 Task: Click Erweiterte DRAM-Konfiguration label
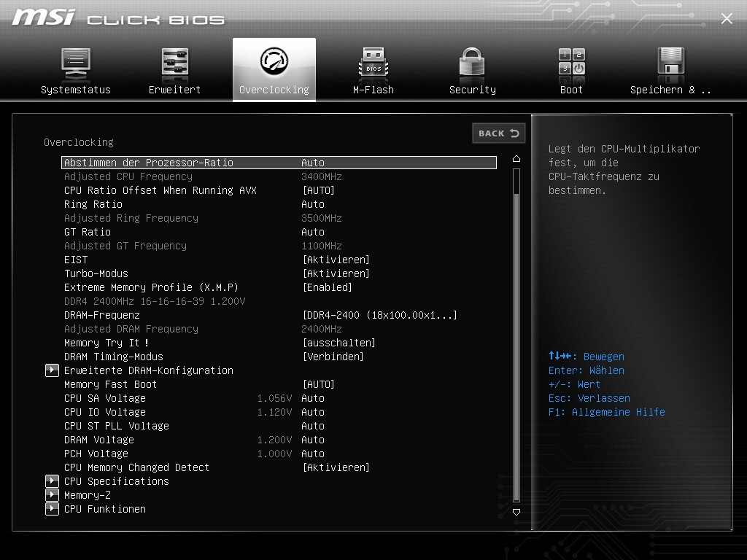(x=149, y=370)
